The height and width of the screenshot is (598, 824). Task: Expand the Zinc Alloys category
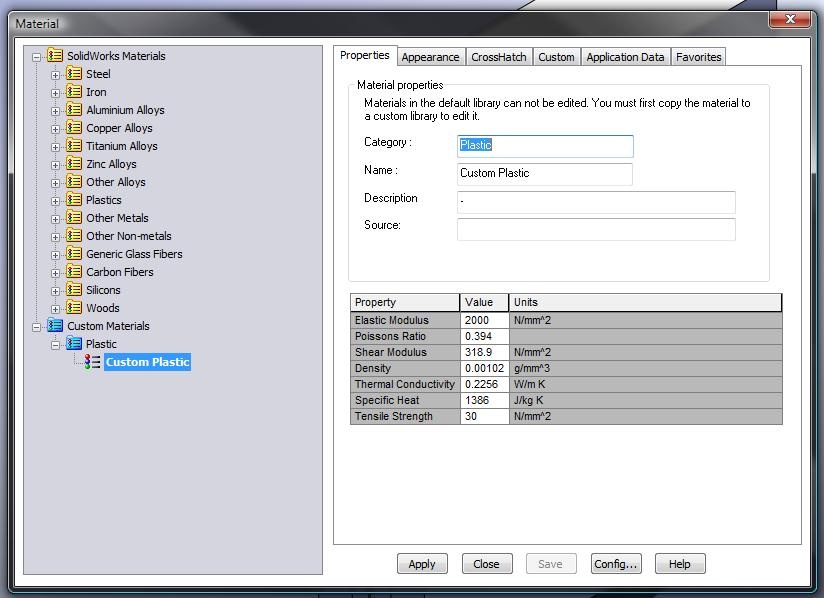(x=55, y=165)
